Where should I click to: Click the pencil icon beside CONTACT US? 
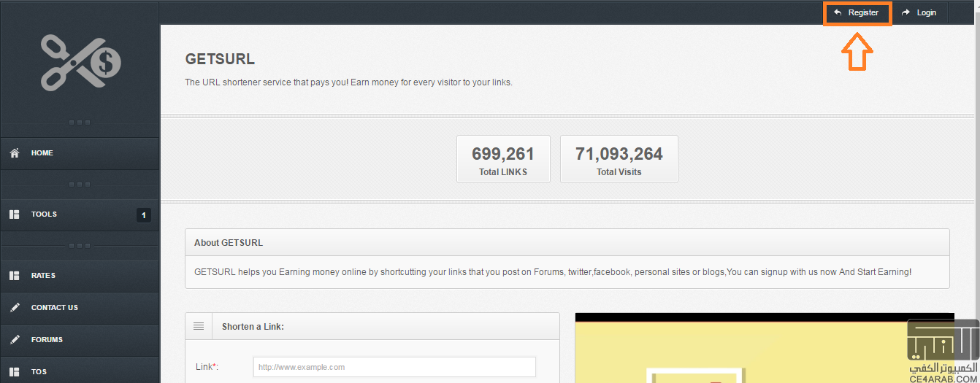[14, 308]
